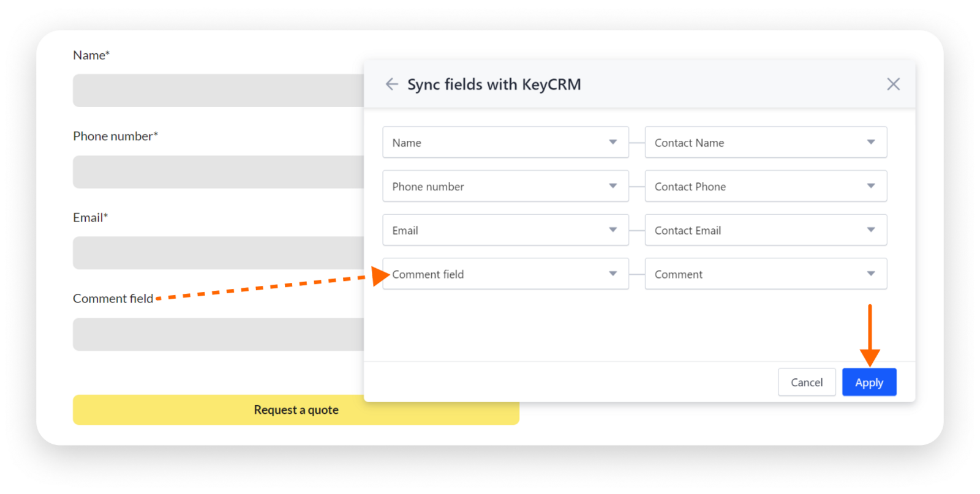Click the caret arrow beside Comment field
980x494 pixels.
point(612,274)
